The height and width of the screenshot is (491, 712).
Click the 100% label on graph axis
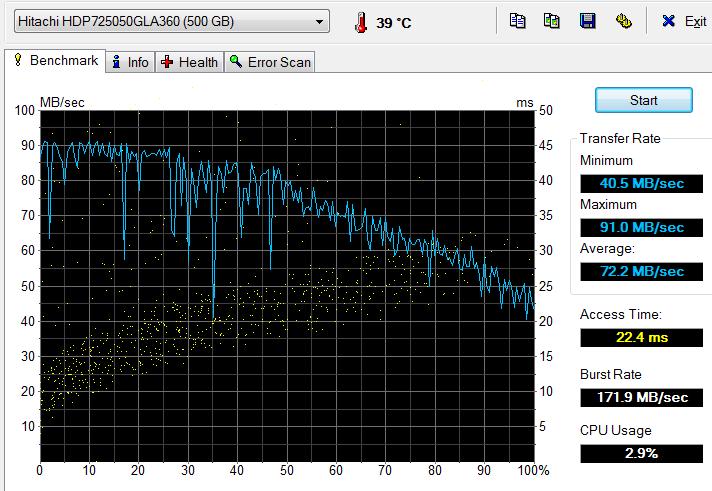[x=533, y=470]
